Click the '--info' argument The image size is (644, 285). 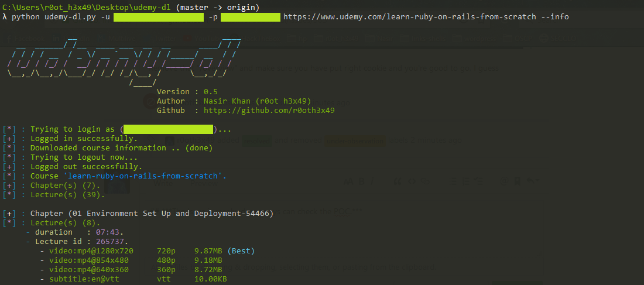(x=554, y=17)
